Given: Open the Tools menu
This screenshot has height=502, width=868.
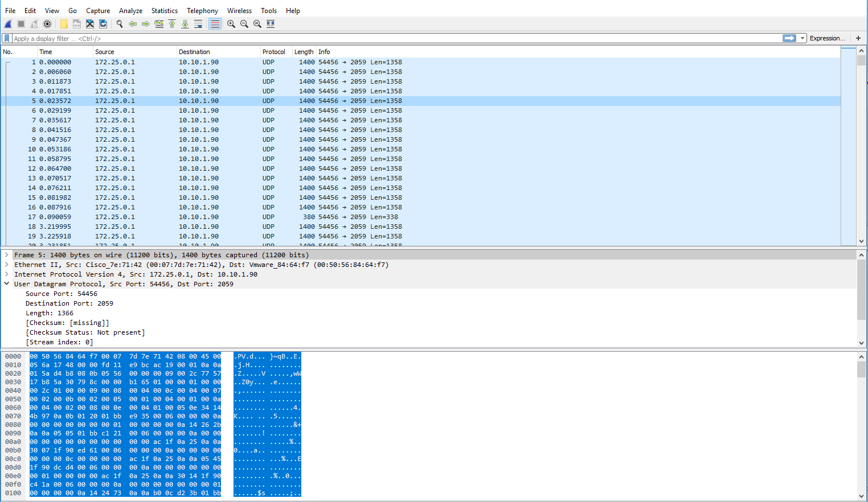Looking at the screenshot, I should [269, 10].
